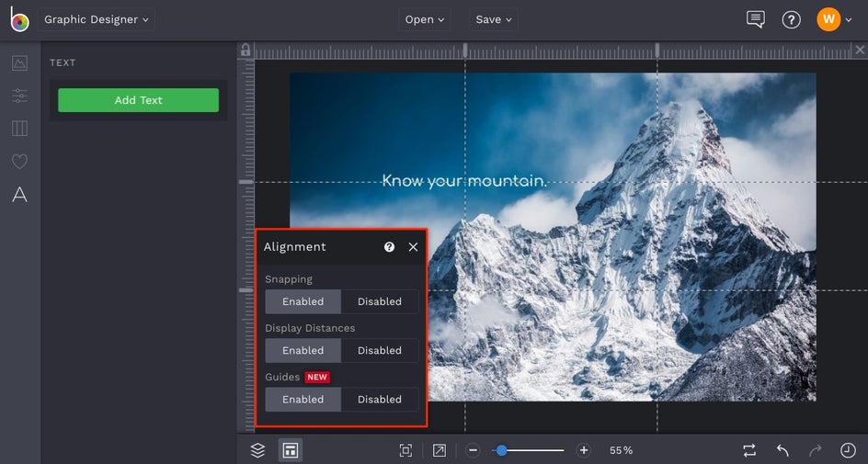The image size is (868, 464).
Task: Set Snapping to Enabled
Action: point(303,301)
